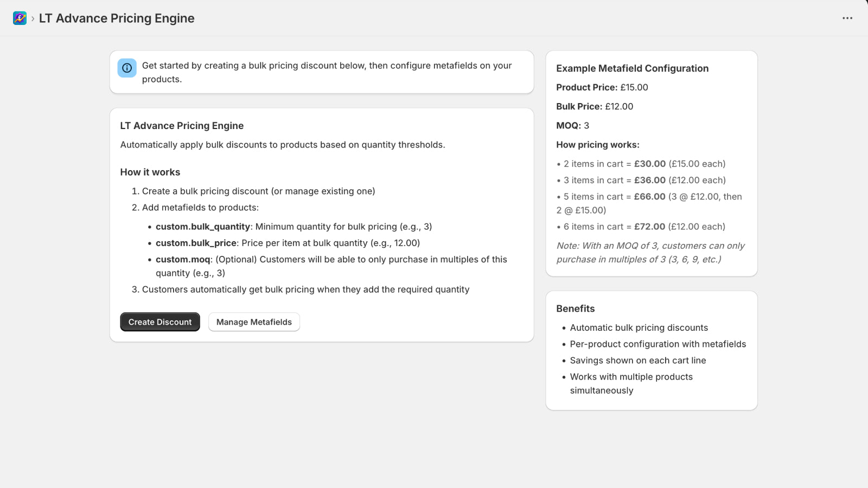Viewport: 868px width, 488px height.
Task: Open Manage Metafields
Action: (254, 322)
